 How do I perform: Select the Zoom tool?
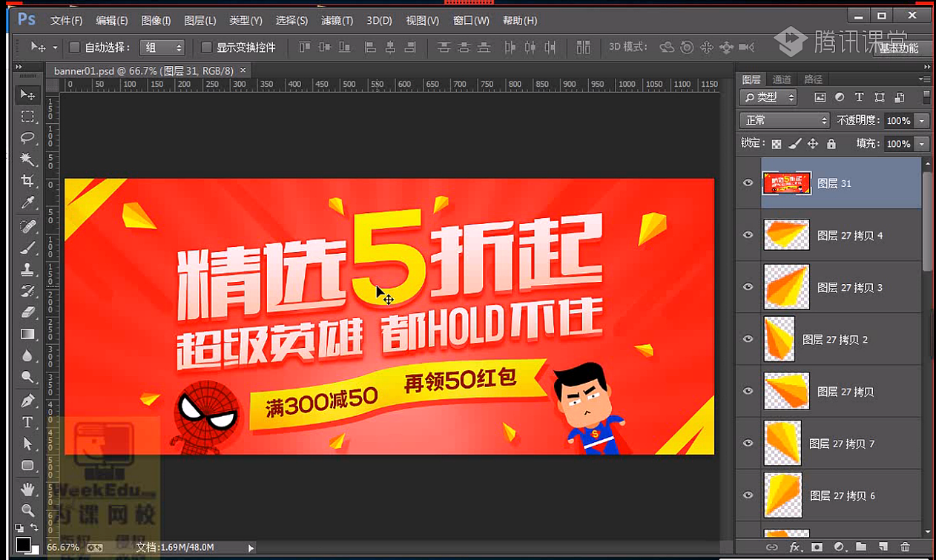coord(28,510)
